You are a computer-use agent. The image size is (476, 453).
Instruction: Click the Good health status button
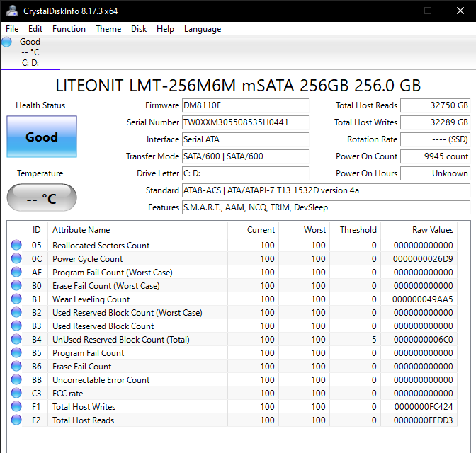pyautogui.click(x=42, y=137)
